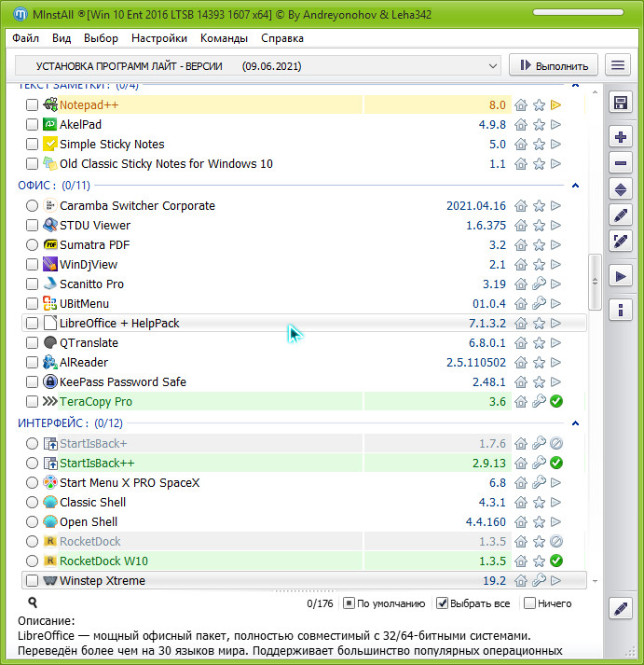Select the Classic Shell radio button
The height and width of the screenshot is (665, 644).
(x=33, y=503)
